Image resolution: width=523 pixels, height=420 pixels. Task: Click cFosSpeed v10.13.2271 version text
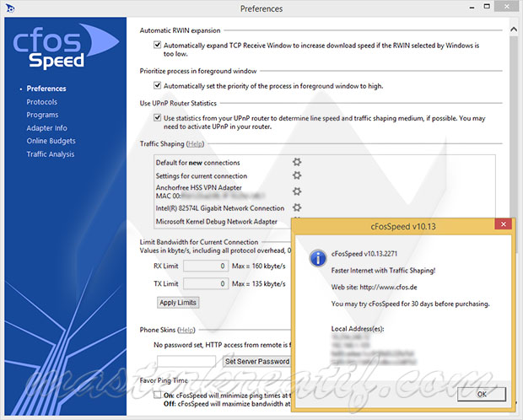point(364,254)
